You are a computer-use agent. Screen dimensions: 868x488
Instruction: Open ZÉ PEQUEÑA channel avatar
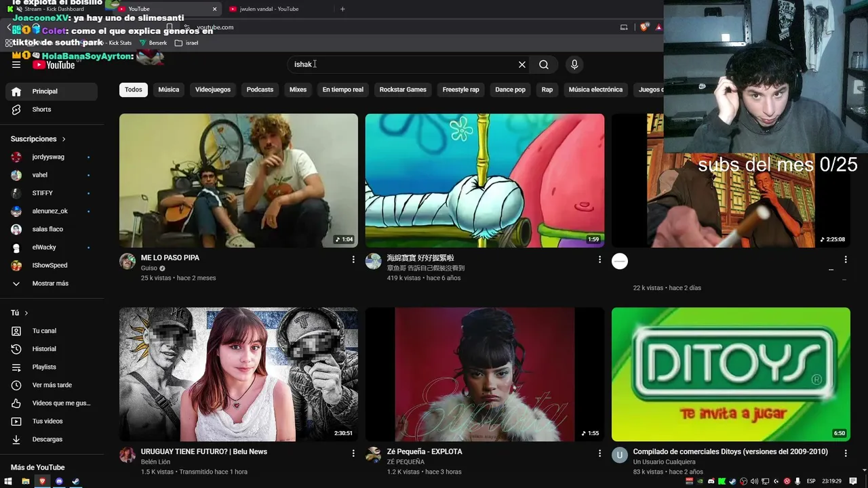(374, 455)
